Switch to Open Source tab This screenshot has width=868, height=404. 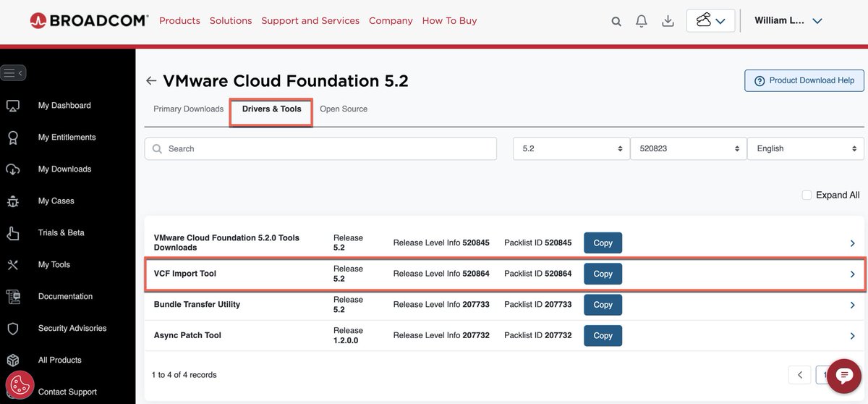point(344,109)
